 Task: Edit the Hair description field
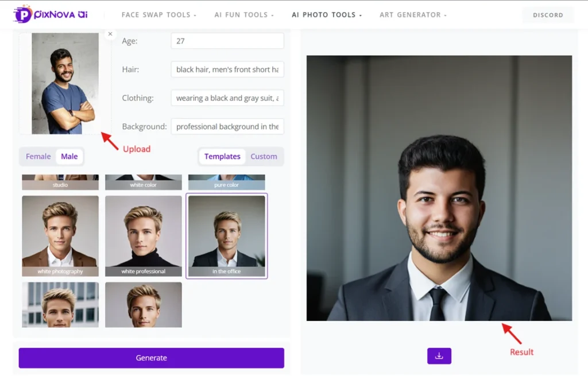[x=227, y=69]
